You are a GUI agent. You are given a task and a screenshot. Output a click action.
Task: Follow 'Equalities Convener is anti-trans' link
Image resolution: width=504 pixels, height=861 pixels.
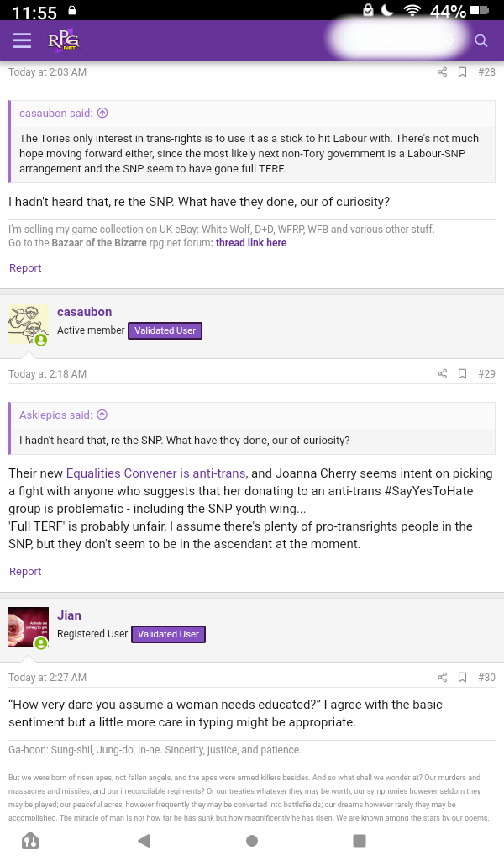pyautogui.click(x=155, y=473)
